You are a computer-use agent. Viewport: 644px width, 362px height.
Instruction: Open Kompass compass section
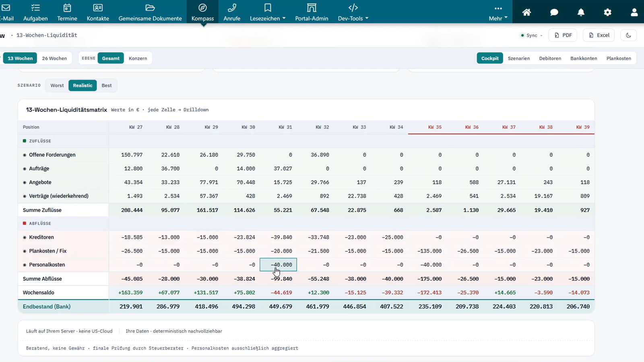point(202,12)
